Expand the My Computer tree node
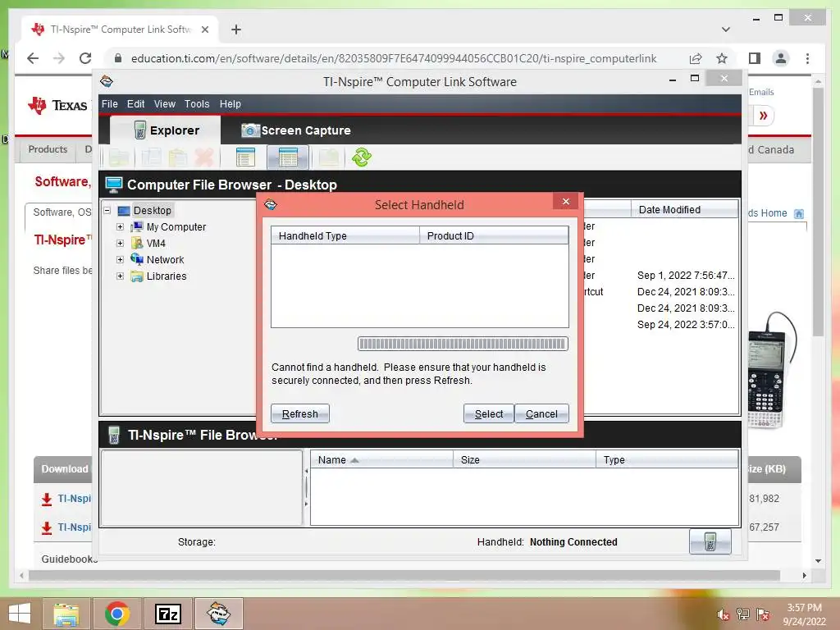 point(120,227)
